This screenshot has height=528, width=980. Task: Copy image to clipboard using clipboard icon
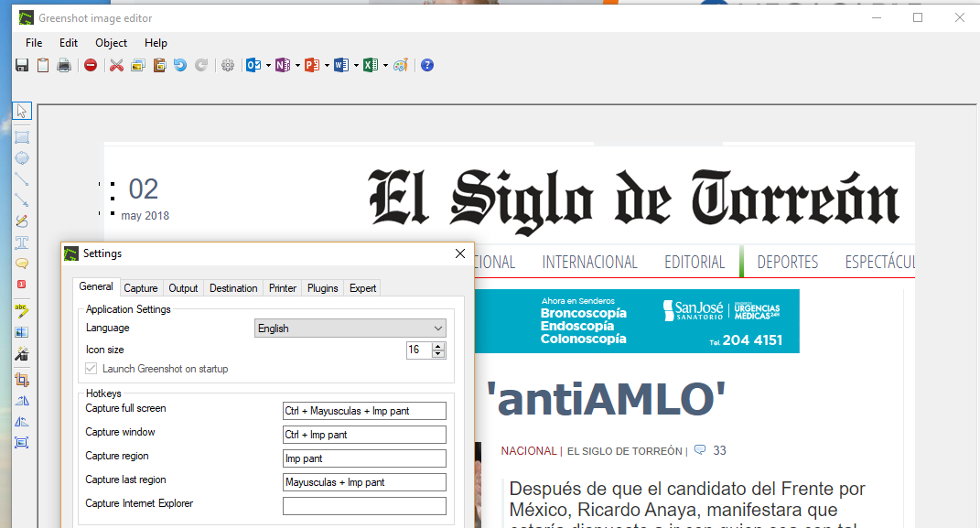click(x=42, y=65)
